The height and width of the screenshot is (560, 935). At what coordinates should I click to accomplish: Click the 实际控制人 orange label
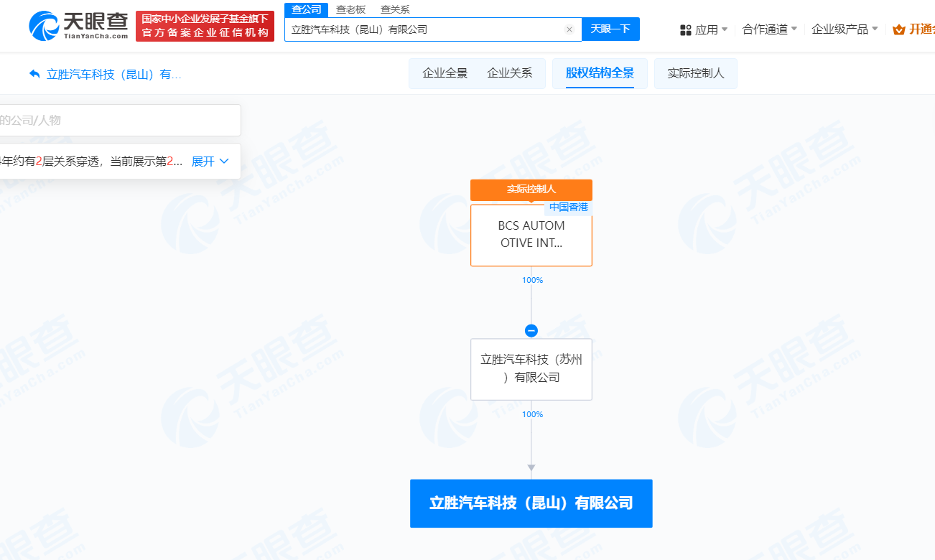point(531,190)
